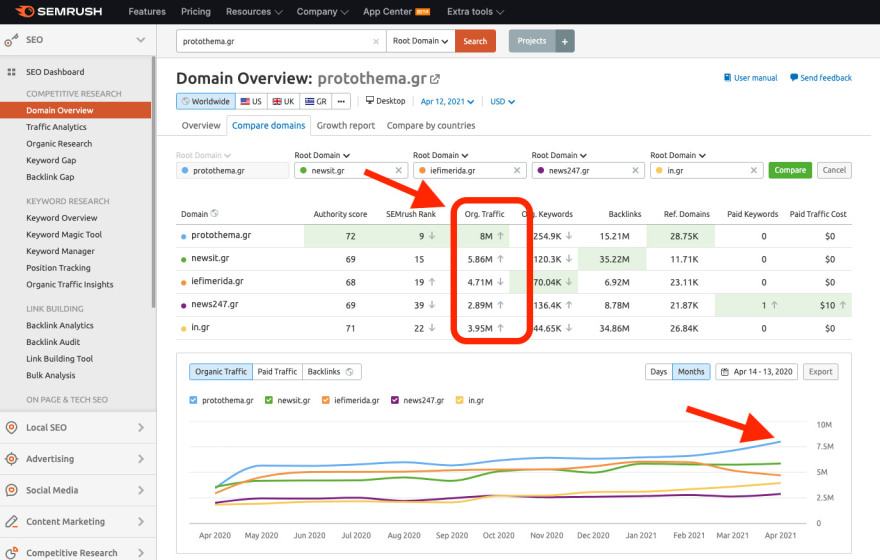Click the plus icon beside Projects
Viewport: 880px width, 560px height.
565,41
